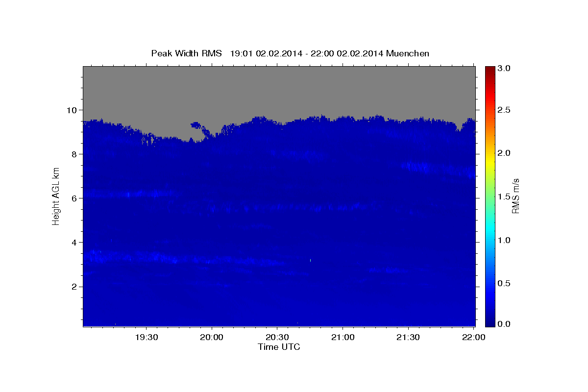The height and width of the screenshot is (392, 588).
Task: Select the 20:30 time tick label
Action: pos(277,338)
